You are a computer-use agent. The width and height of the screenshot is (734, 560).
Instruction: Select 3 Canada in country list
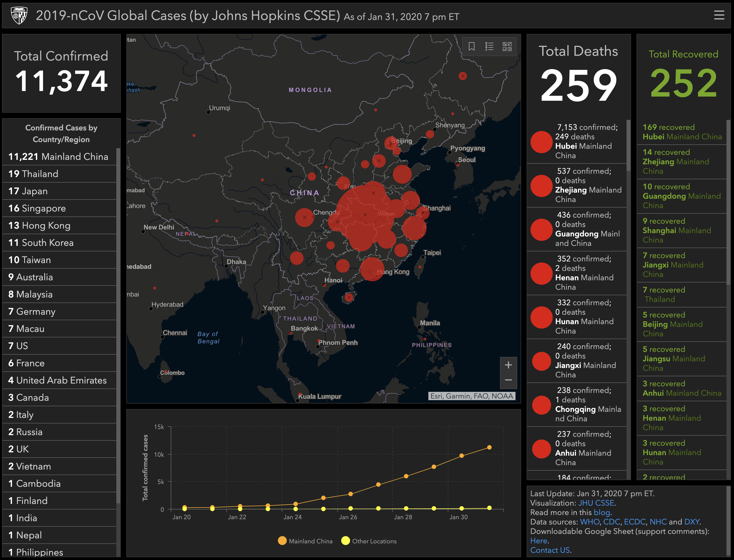[59, 398]
